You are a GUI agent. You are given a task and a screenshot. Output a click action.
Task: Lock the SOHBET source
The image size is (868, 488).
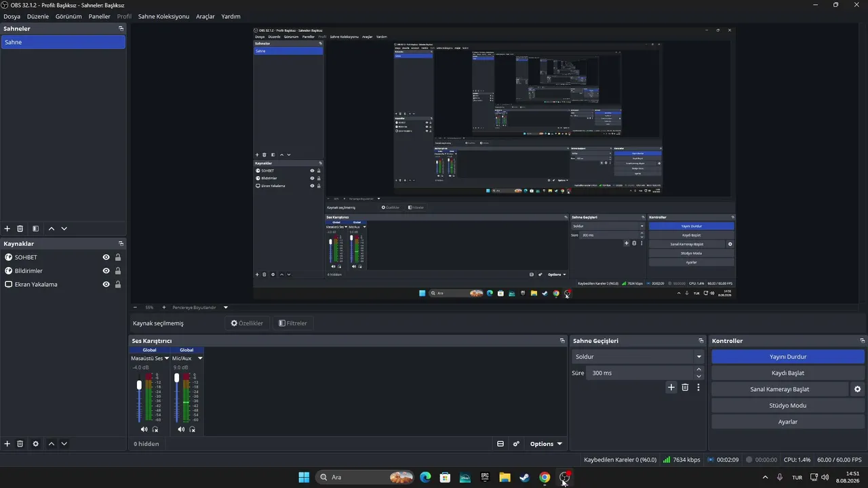click(x=118, y=257)
